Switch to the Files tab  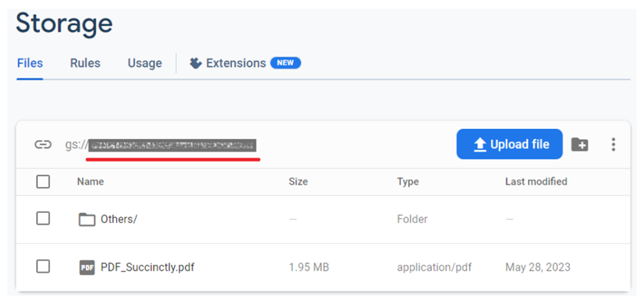[x=30, y=63]
